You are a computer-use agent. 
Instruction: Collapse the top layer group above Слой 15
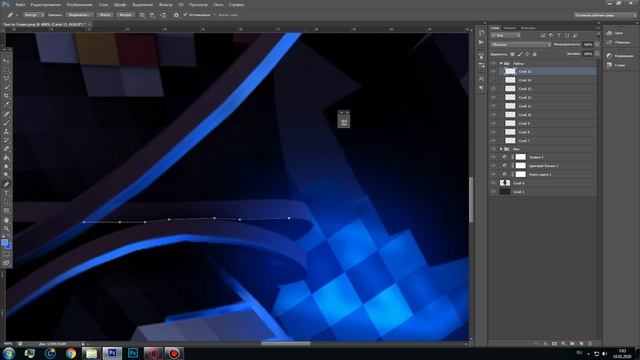tap(501, 63)
